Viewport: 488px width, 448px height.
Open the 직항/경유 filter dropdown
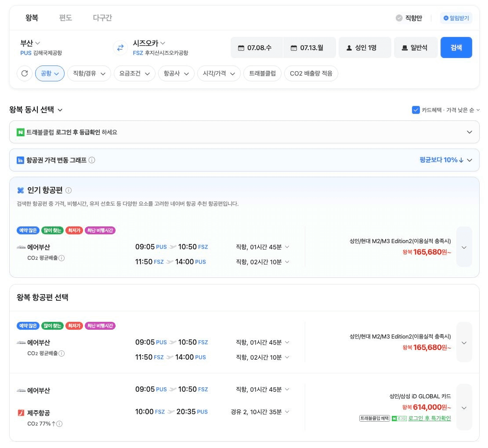pos(89,73)
